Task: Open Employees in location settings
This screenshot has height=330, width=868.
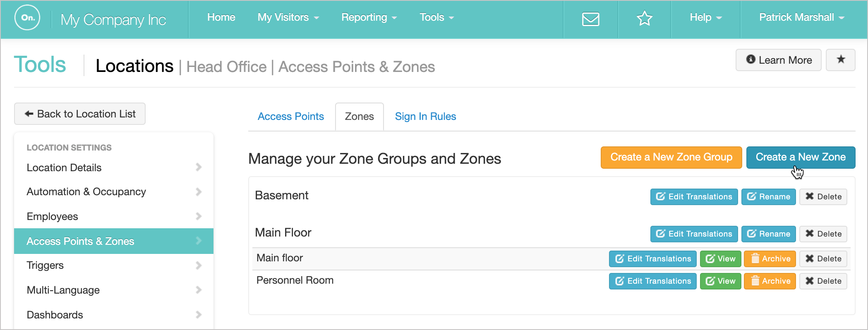Action: click(x=114, y=216)
